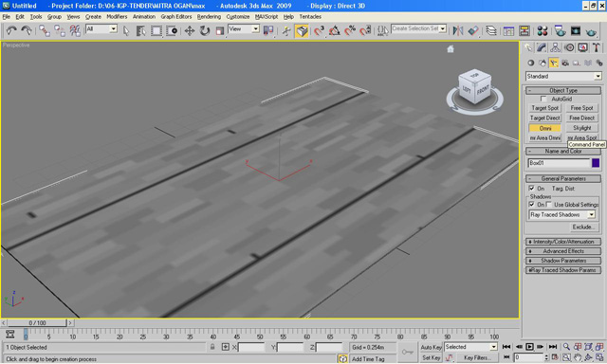
Task: Switch to the Modify panel tab
Action: point(542,47)
